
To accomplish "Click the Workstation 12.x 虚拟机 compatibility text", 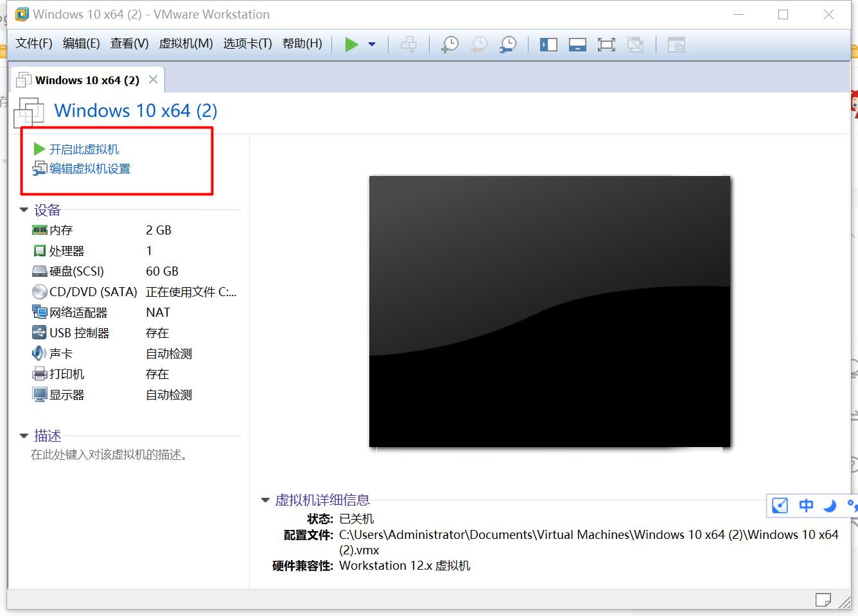I will click(405, 566).
